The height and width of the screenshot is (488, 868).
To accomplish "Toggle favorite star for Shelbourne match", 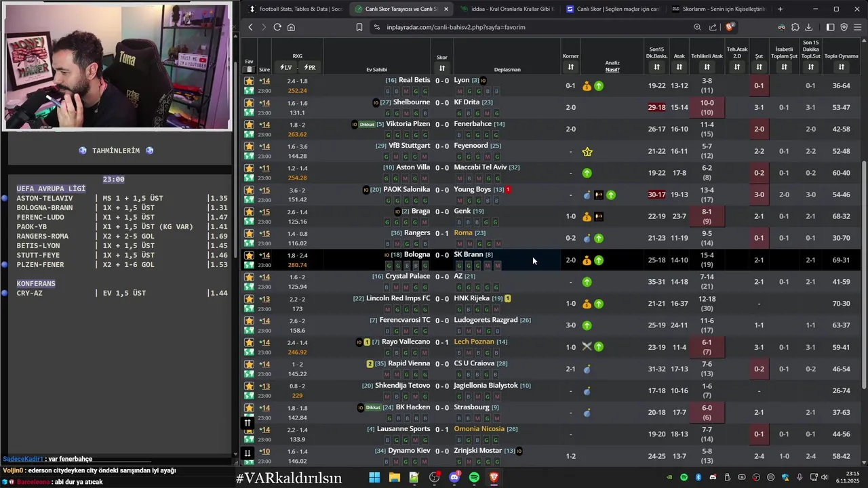I will click(249, 103).
